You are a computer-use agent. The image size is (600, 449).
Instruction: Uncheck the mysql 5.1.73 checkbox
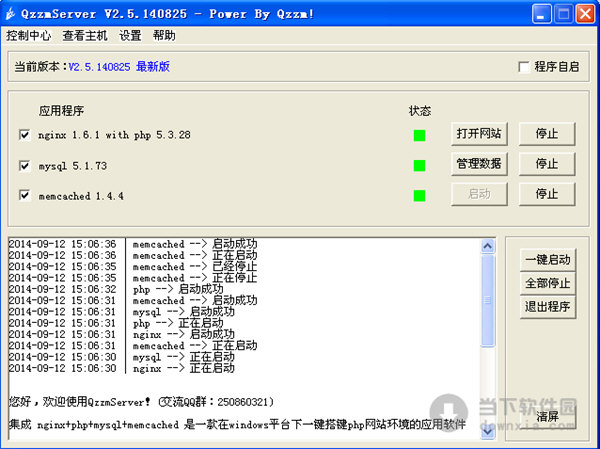(x=24, y=166)
